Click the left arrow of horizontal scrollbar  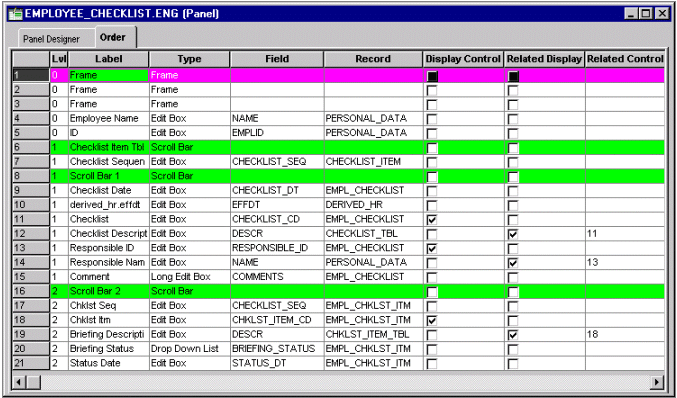[x=19, y=382]
